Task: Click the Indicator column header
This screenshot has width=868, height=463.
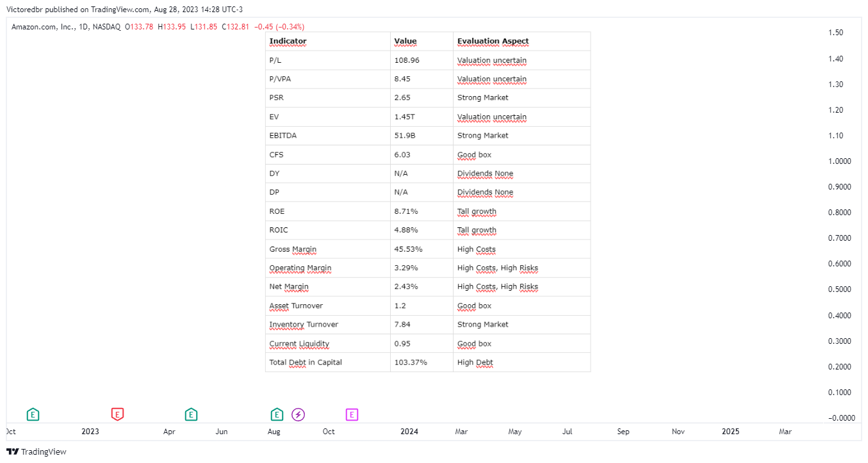Action: click(x=288, y=41)
